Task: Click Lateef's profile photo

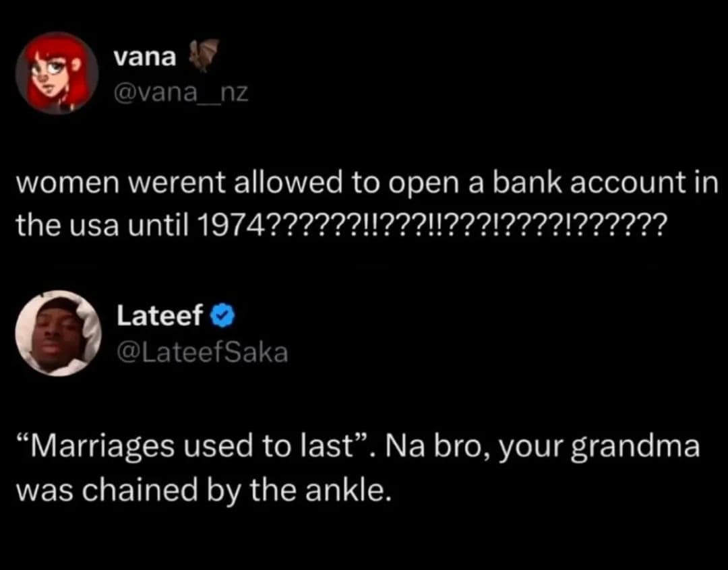Action: pyautogui.click(x=59, y=333)
